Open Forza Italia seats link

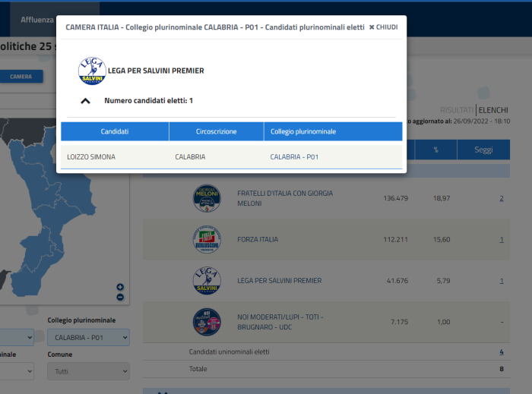(x=502, y=240)
